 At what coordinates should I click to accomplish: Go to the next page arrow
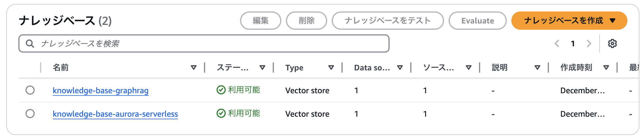pos(589,44)
